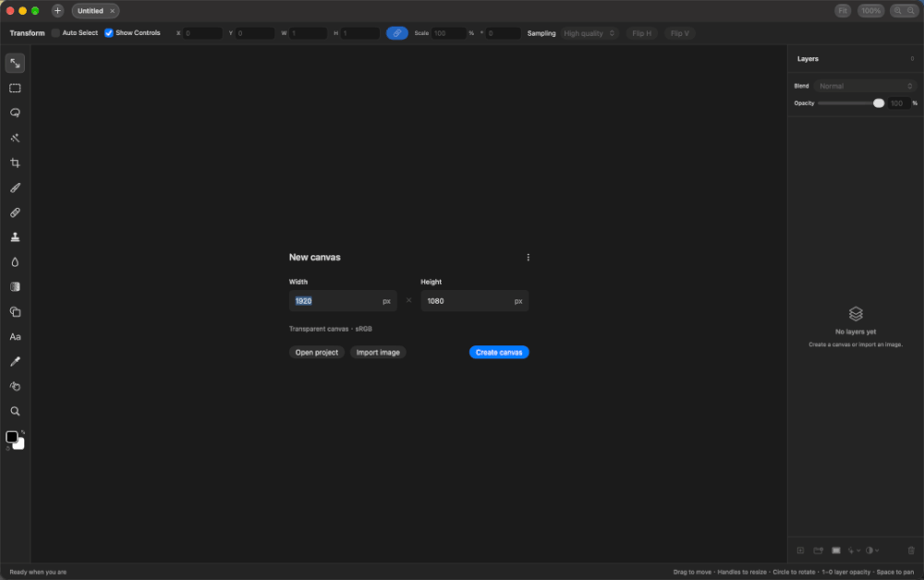Click the Import image button

click(378, 352)
